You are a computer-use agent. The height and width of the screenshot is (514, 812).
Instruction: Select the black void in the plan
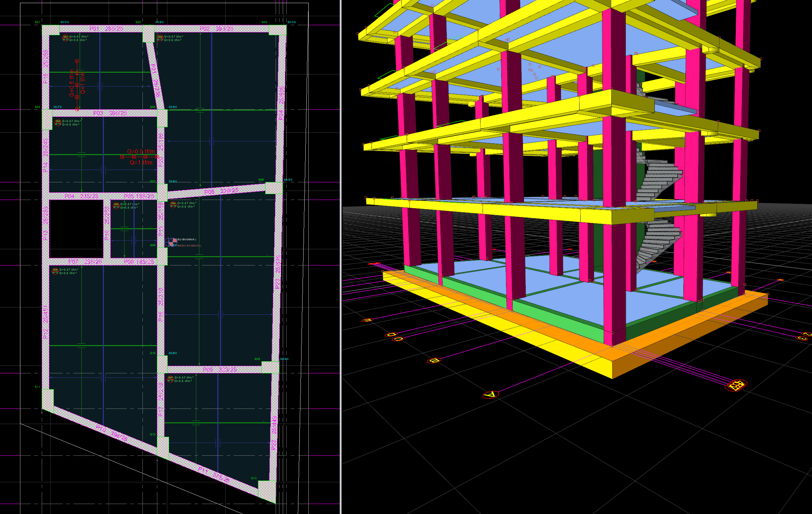click(77, 229)
